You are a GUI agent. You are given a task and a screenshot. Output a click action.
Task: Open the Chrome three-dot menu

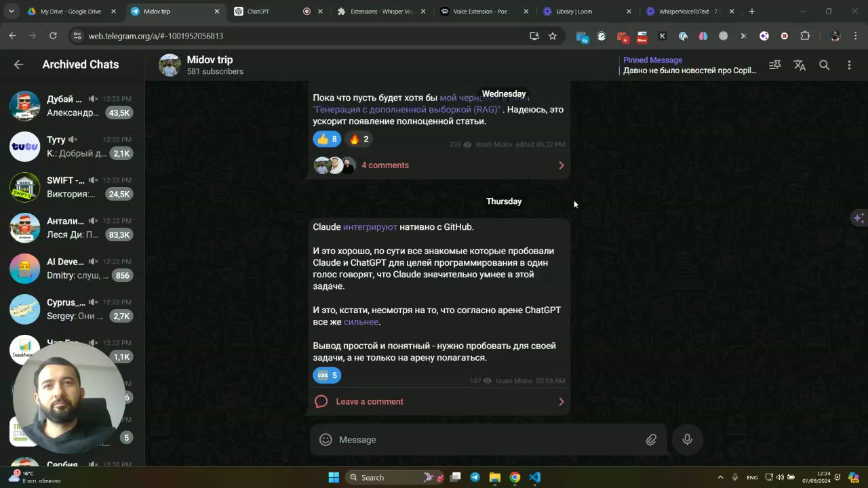(856, 37)
